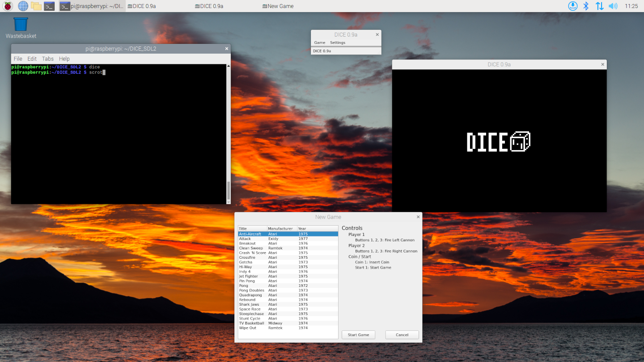Viewport: 644px width, 362px height.
Task: Click the volume speaker tray icon
Action: (613, 6)
